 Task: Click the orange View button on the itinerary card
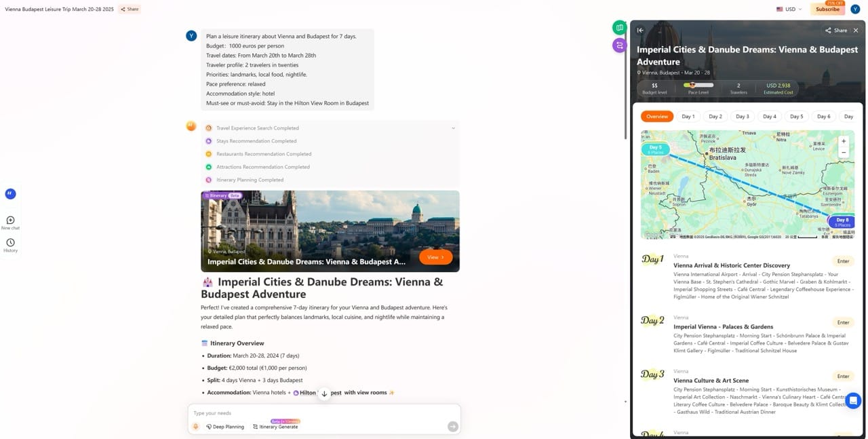point(435,257)
